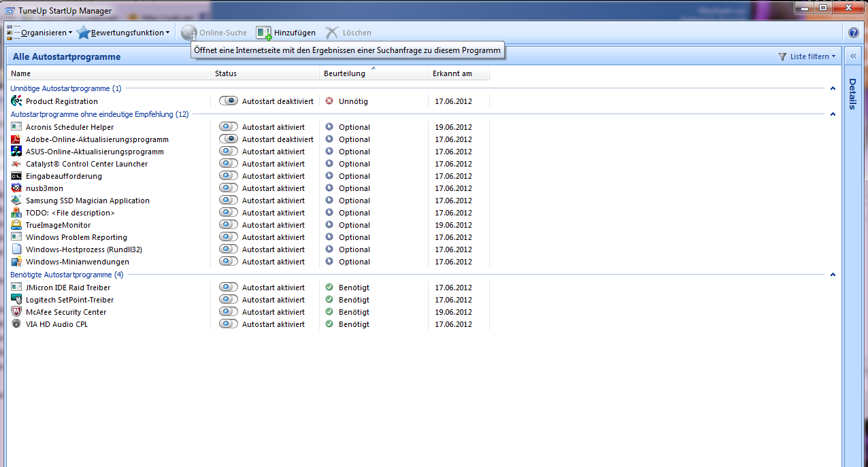Click the McAfee Security Center shield icon

(x=16, y=312)
